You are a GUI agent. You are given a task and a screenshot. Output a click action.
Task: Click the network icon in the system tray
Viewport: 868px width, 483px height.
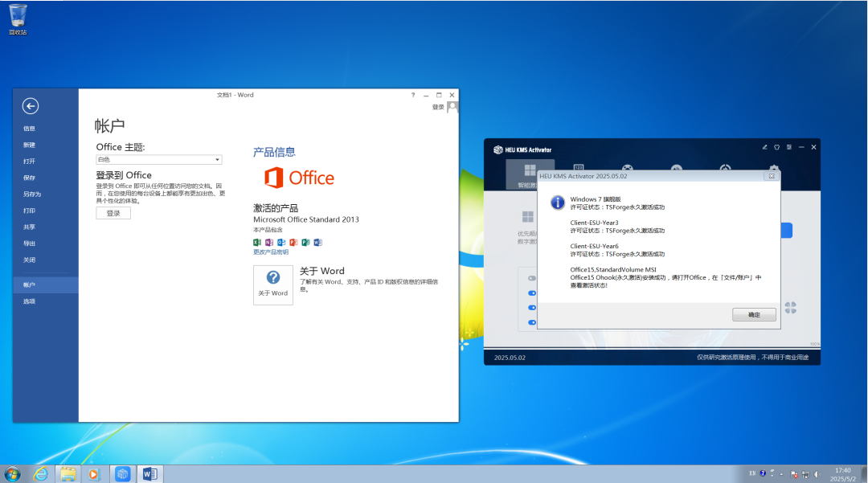[x=805, y=474]
